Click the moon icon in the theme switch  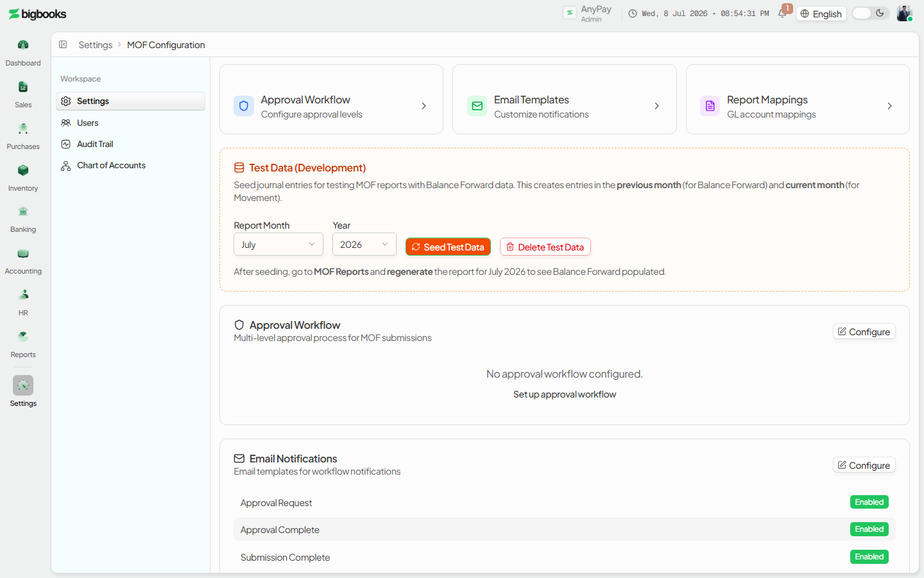click(880, 13)
